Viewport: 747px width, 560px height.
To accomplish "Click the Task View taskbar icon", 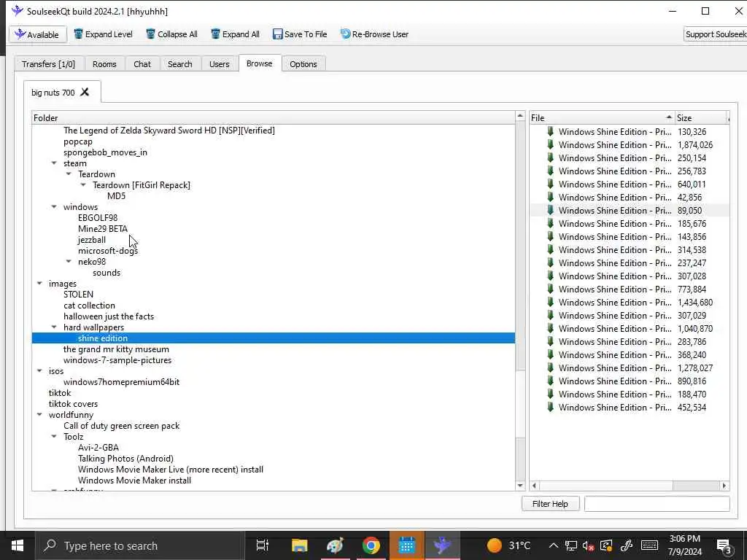I will pos(263,545).
